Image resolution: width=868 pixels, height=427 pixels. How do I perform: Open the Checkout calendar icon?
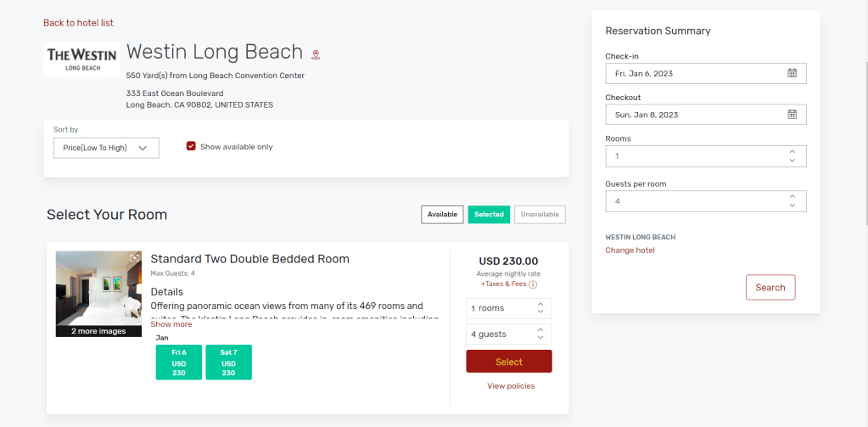792,115
